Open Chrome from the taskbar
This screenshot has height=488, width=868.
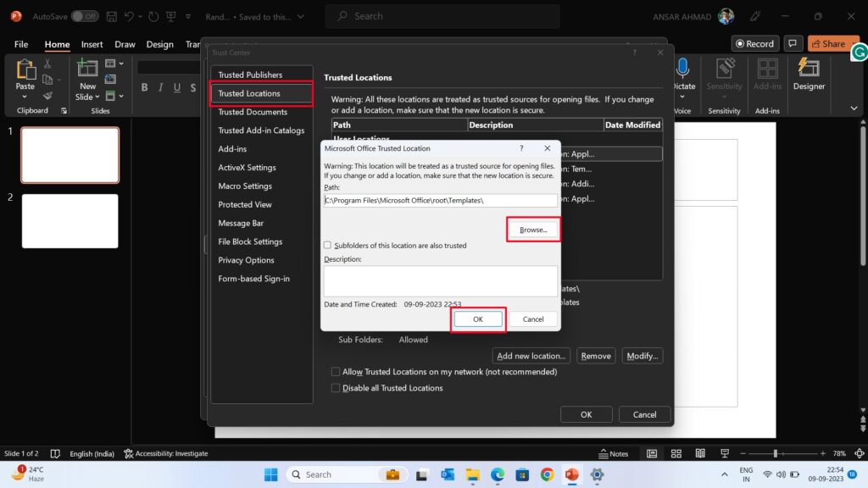click(547, 474)
